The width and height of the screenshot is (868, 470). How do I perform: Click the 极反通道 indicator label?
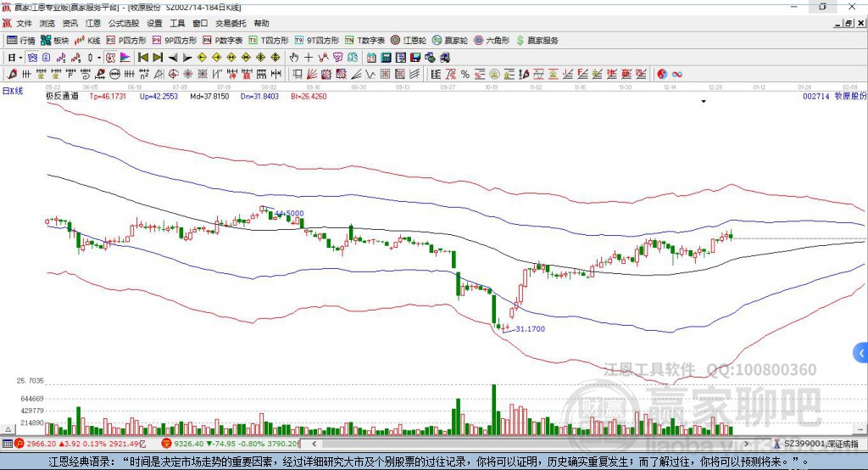click(x=62, y=97)
